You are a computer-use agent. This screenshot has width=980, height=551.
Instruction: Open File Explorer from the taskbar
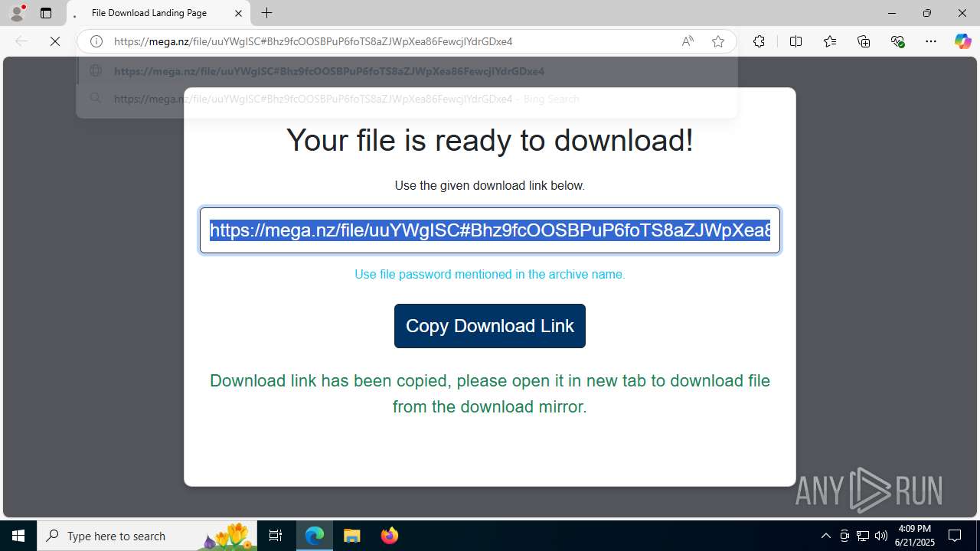[352, 536]
